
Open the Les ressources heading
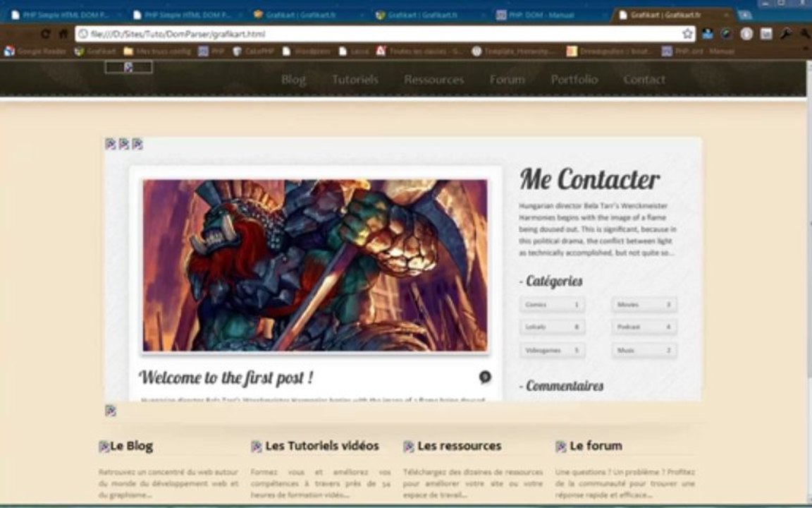(x=460, y=446)
